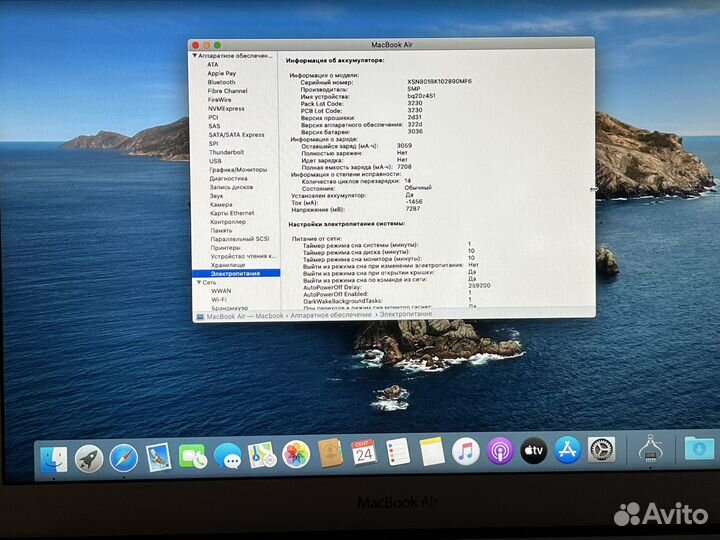
Task: Open Calendar showing 24 in Dock
Action: (x=364, y=453)
